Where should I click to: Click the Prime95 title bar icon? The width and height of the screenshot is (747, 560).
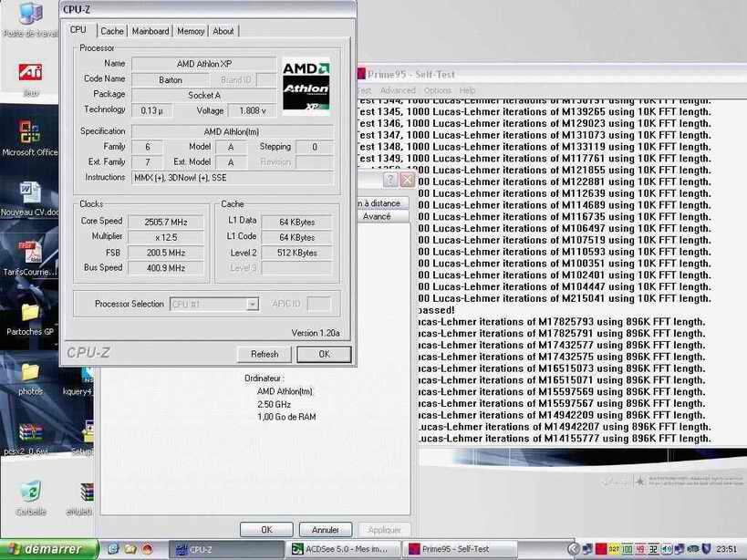pos(360,74)
